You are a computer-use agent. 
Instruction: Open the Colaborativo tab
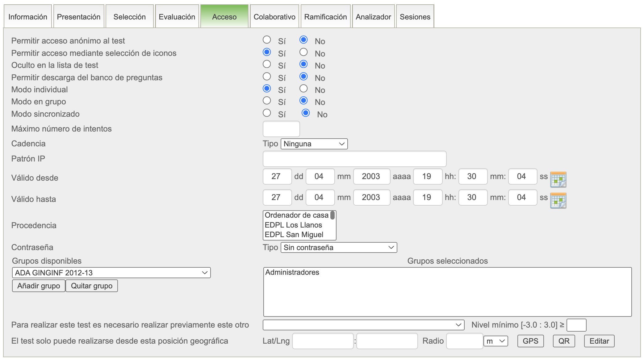point(274,17)
